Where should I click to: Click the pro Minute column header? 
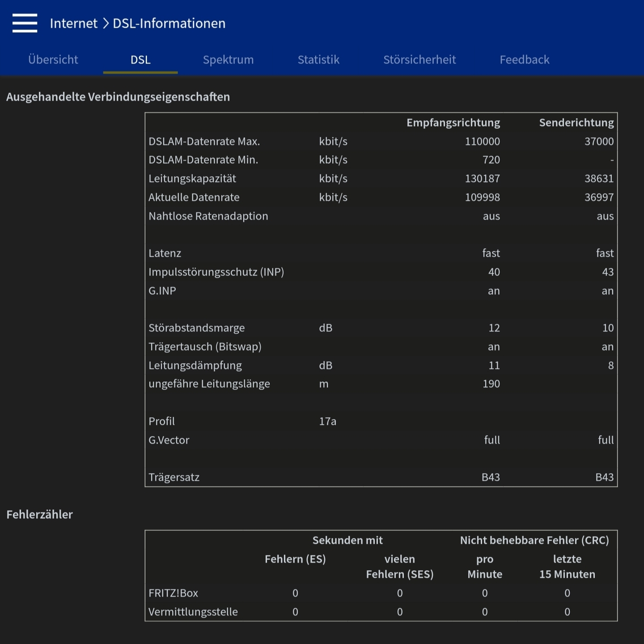click(x=485, y=567)
